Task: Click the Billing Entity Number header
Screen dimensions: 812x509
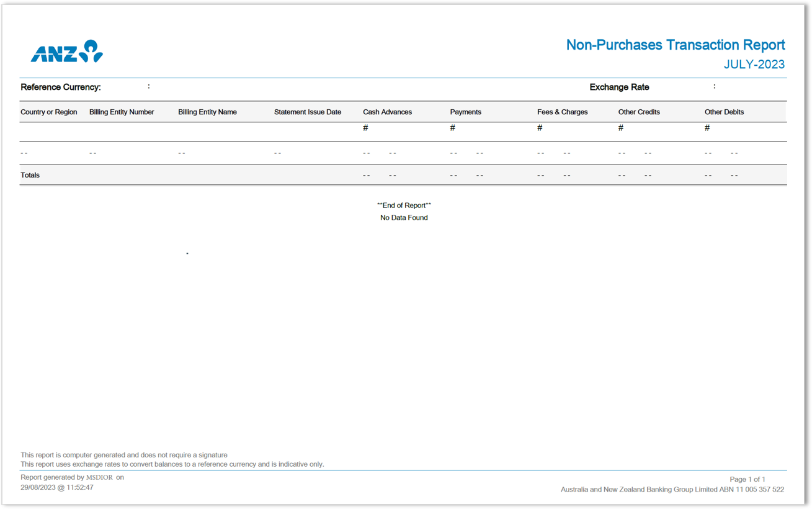Action: pos(121,112)
